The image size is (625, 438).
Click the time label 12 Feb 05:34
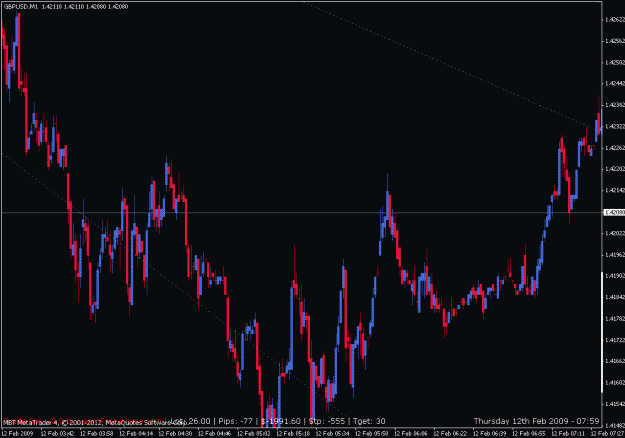pos(332,434)
